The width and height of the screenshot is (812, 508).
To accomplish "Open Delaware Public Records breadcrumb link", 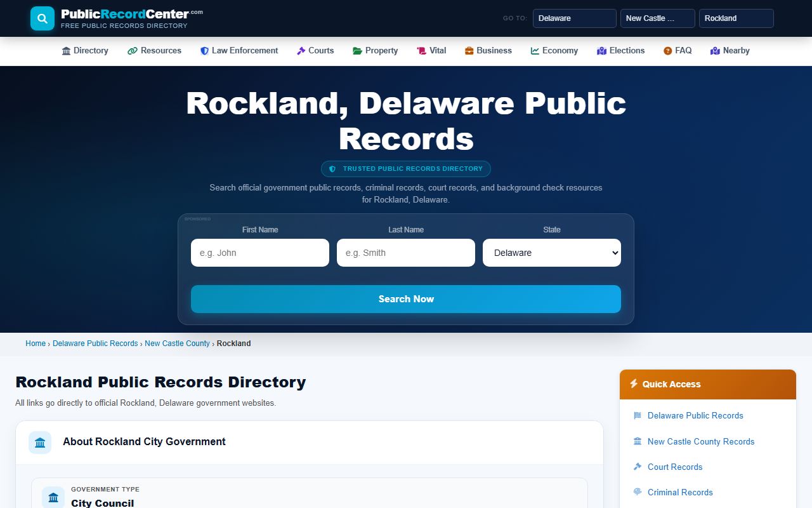I will click(x=95, y=344).
